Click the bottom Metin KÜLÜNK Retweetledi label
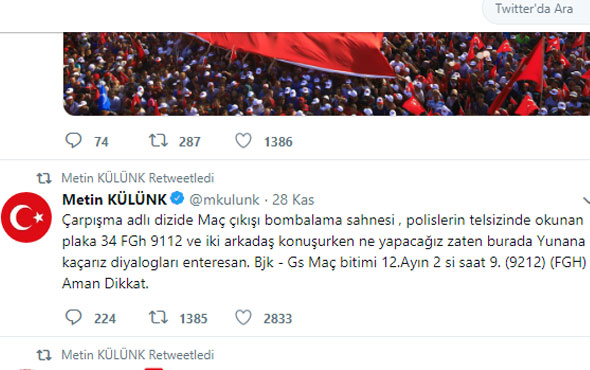The height and width of the screenshot is (370, 590). click(x=138, y=355)
